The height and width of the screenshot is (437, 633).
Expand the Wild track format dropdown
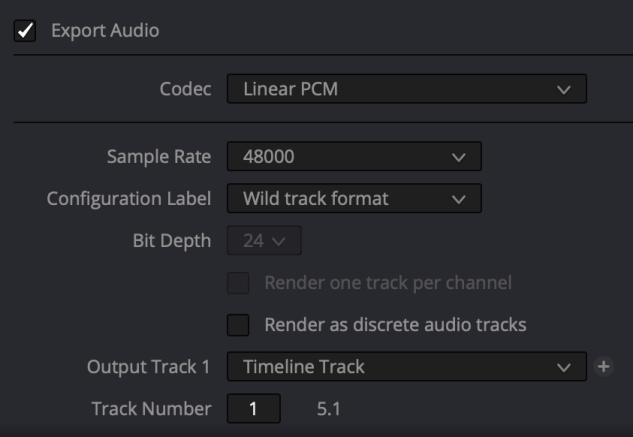coord(354,199)
